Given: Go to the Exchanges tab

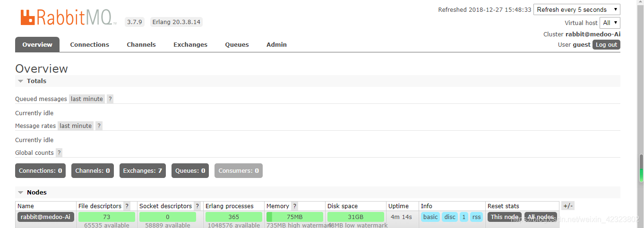Looking at the screenshot, I should point(190,44).
